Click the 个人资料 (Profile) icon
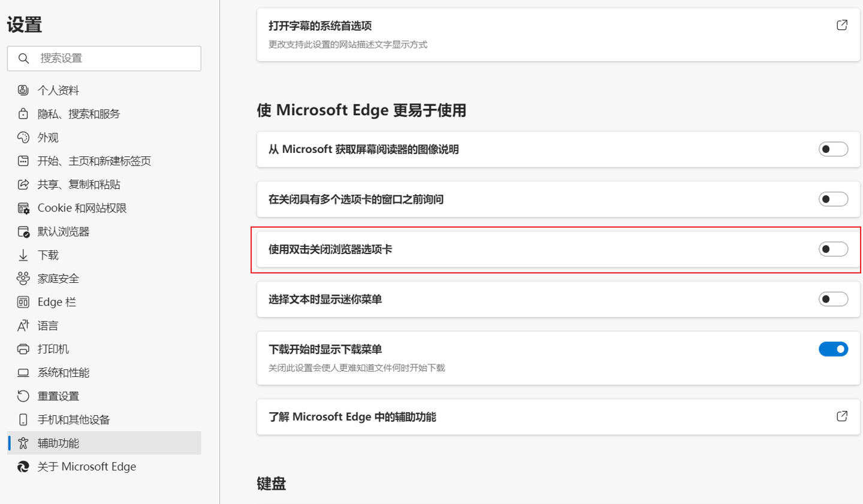The image size is (863, 504). 22,90
